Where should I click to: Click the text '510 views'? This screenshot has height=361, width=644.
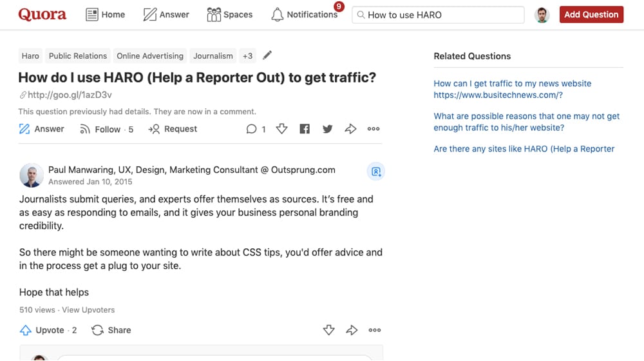click(x=37, y=310)
